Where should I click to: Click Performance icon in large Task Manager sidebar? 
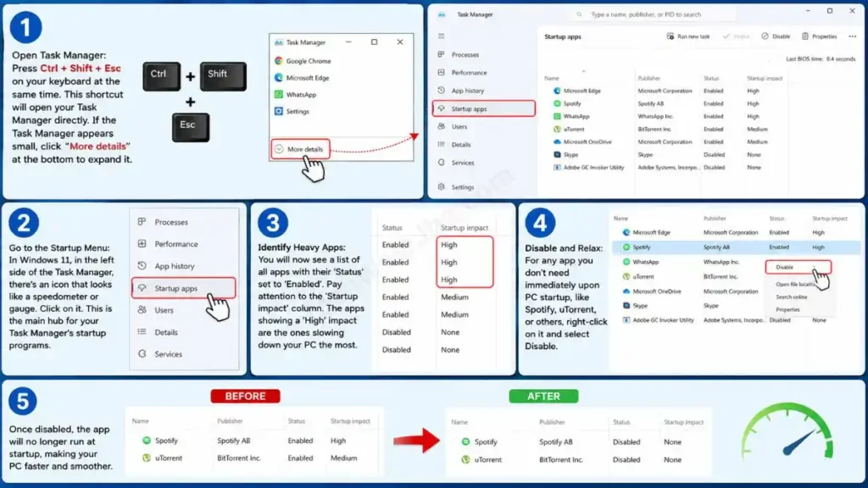pyautogui.click(x=441, y=73)
